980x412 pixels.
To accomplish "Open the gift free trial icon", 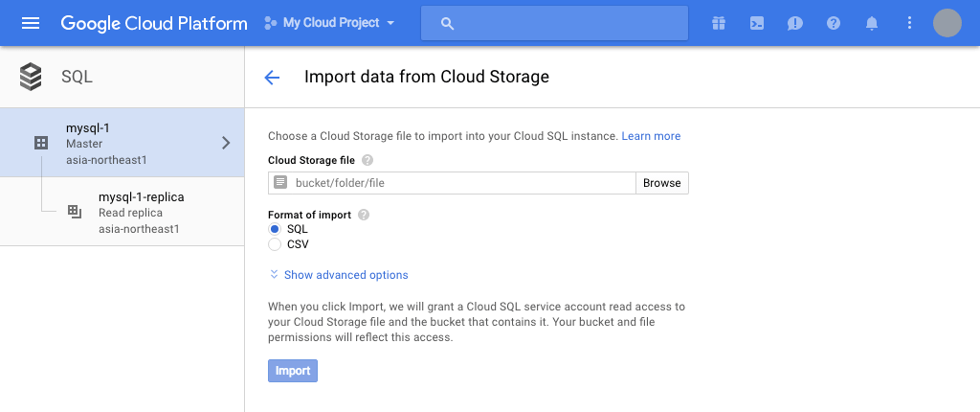I will click(719, 23).
